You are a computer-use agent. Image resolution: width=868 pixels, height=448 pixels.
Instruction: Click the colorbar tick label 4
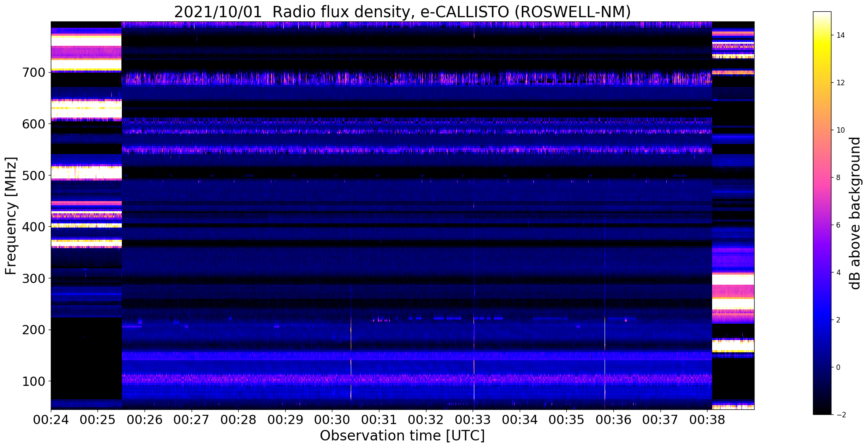(x=839, y=272)
